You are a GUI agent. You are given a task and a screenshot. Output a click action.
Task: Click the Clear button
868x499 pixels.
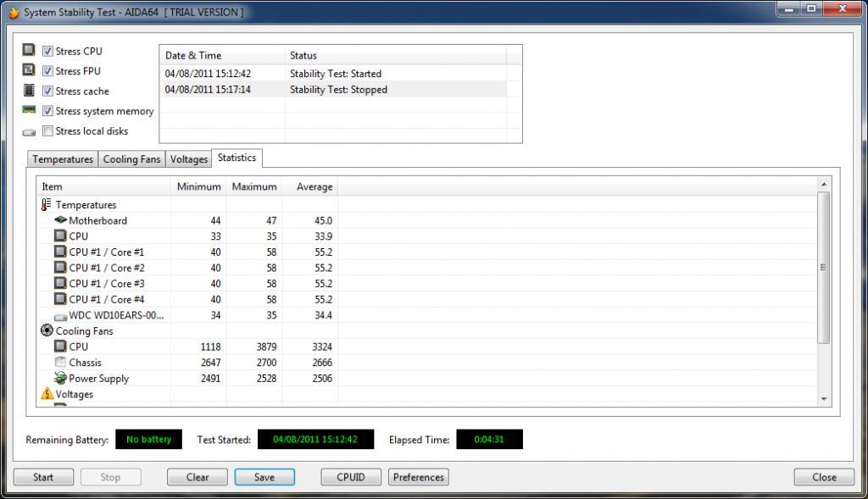pos(197,477)
